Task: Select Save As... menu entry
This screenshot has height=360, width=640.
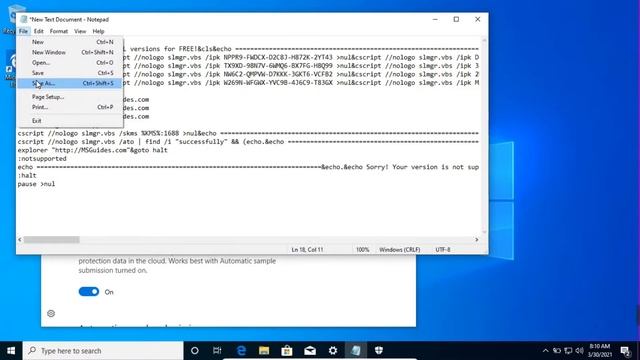Action: pos(69,83)
